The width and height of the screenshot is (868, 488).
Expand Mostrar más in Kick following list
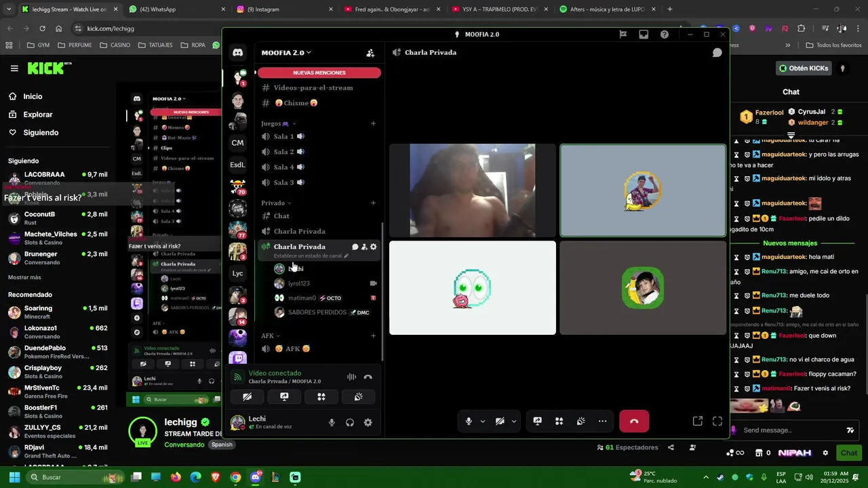coord(24,277)
